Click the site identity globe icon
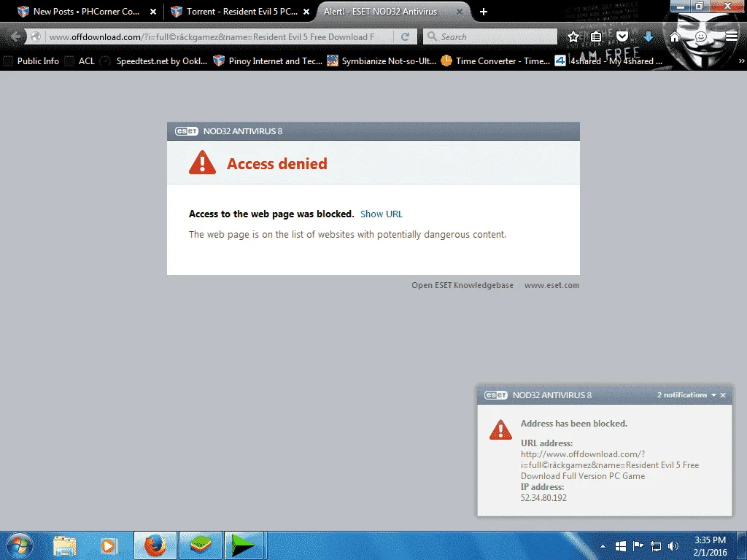Viewport: 747px width, 560px height. (x=35, y=36)
